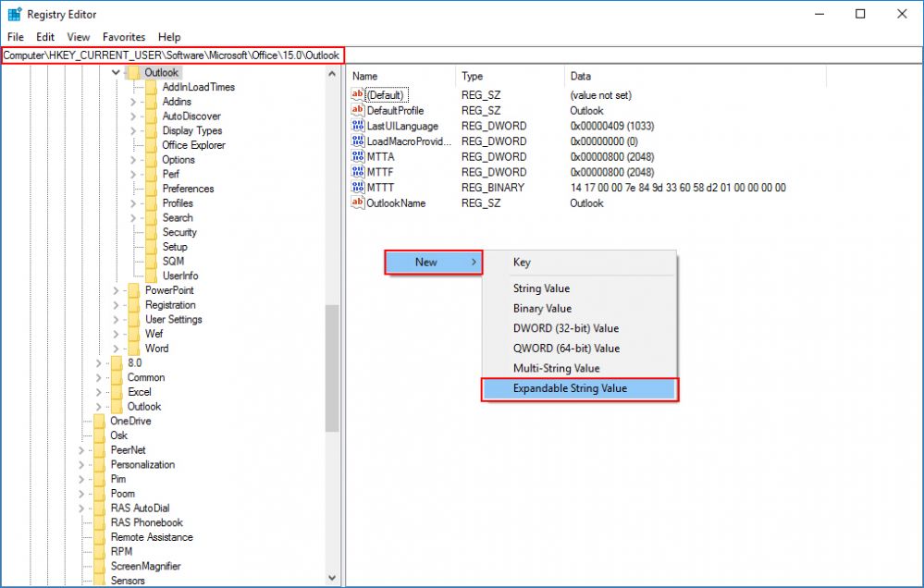The image size is (924, 588).
Task: Select the SQM folder icon
Action: point(152,261)
